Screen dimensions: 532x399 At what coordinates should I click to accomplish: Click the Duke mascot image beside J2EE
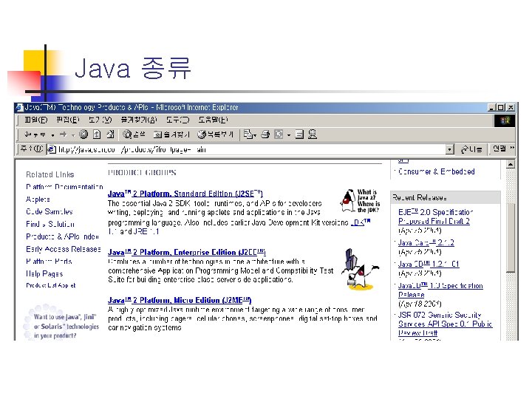tap(360, 270)
